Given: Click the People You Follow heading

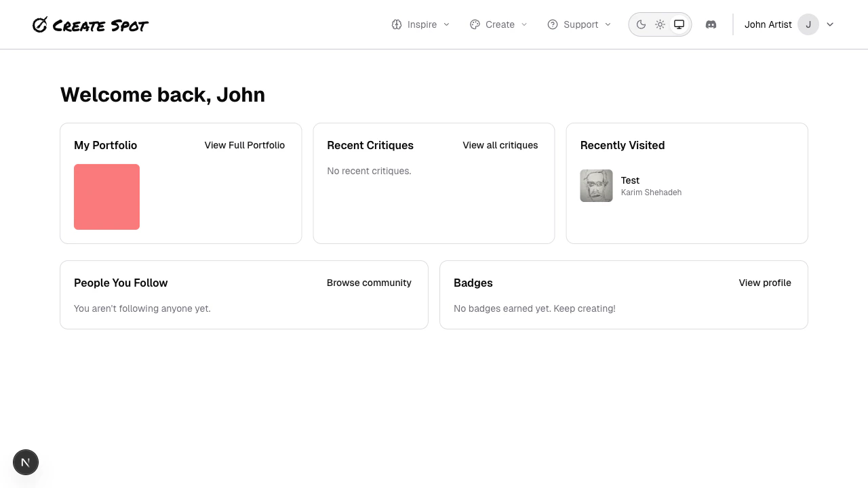Looking at the screenshot, I should (121, 283).
